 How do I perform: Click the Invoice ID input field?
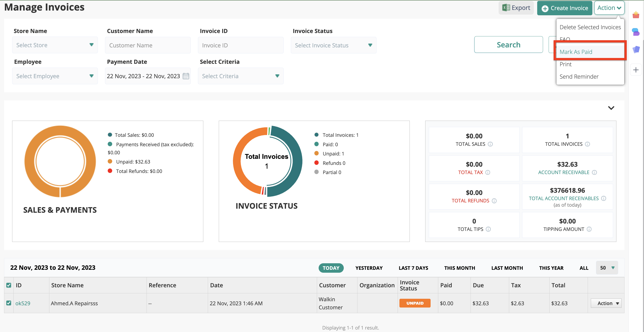coord(241,45)
